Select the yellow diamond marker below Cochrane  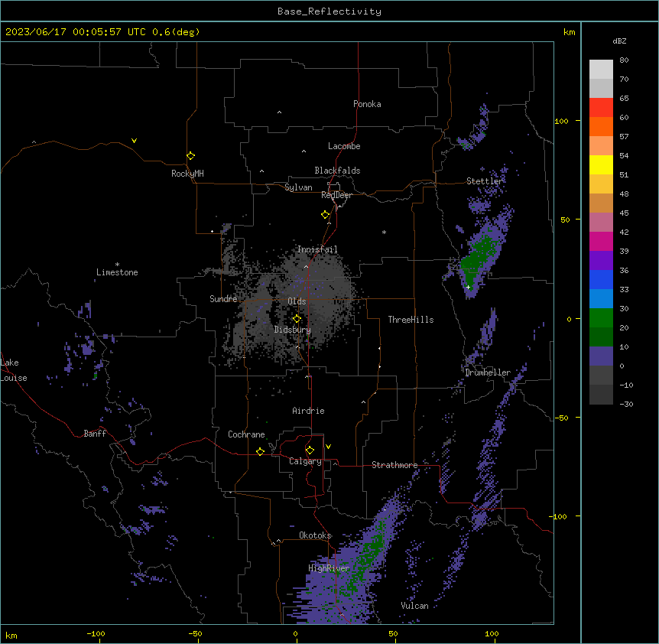[260, 451]
